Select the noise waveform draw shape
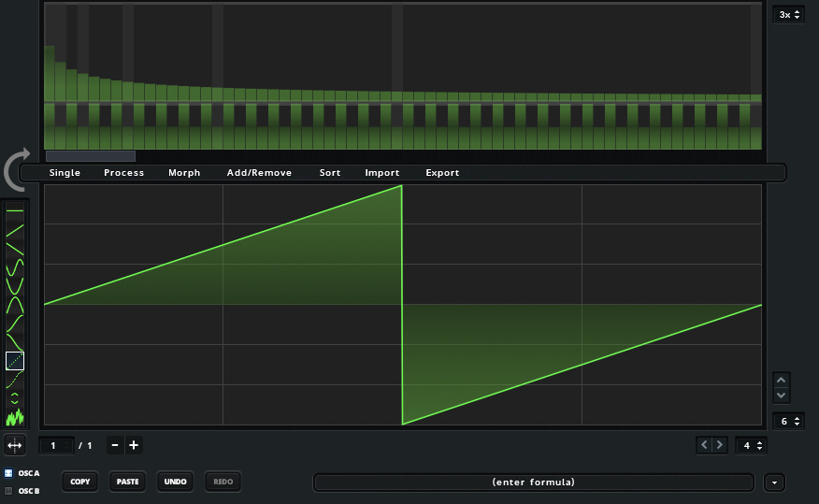 pos(15,417)
